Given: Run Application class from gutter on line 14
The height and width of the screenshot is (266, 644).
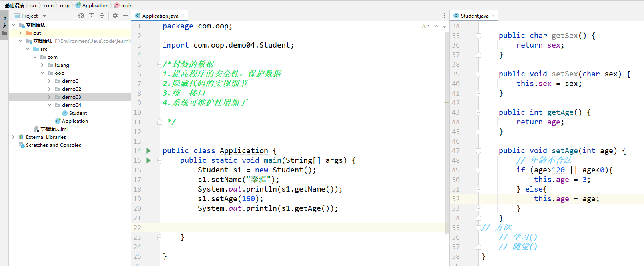Looking at the screenshot, I should 149,151.
